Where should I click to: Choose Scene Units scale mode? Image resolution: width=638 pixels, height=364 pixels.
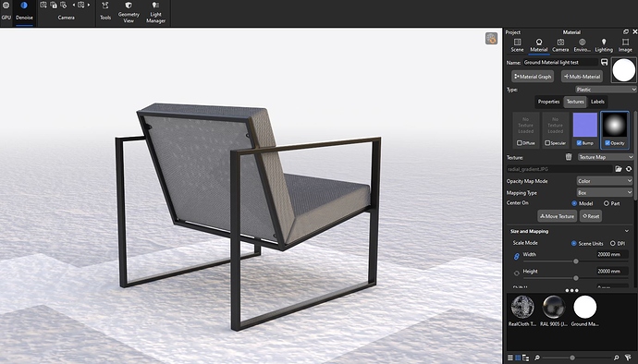574,243
